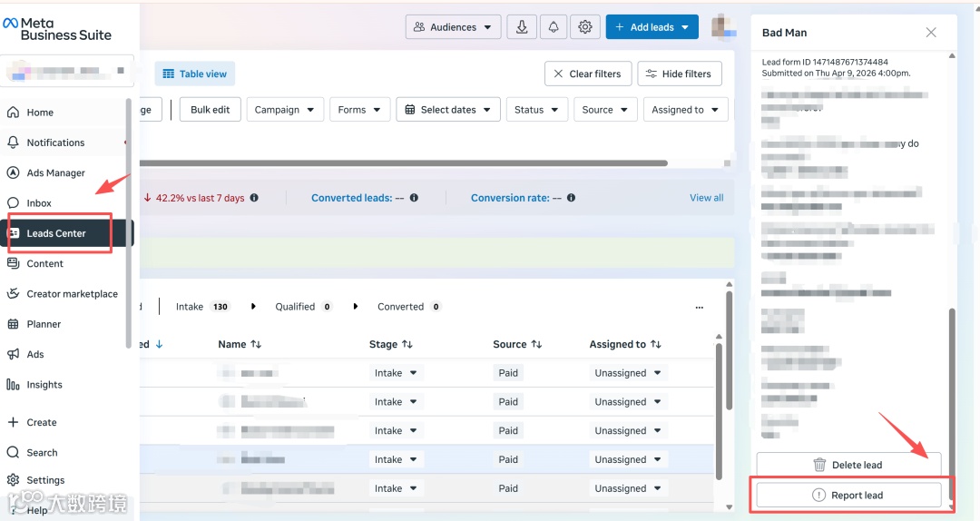Click info icon next to Conversion rate
Viewport: 980px width, 521px height.
(x=571, y=198)
